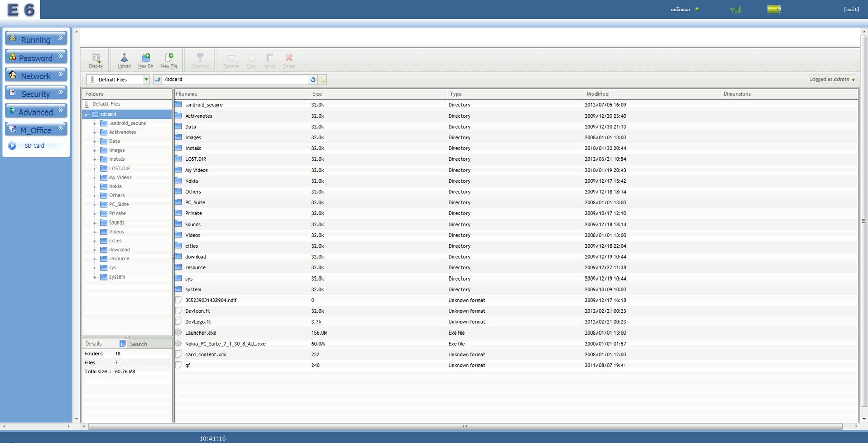Select the 'resource' folder row in list
This screenshot has height=443, width=868.
click(515, 268)
